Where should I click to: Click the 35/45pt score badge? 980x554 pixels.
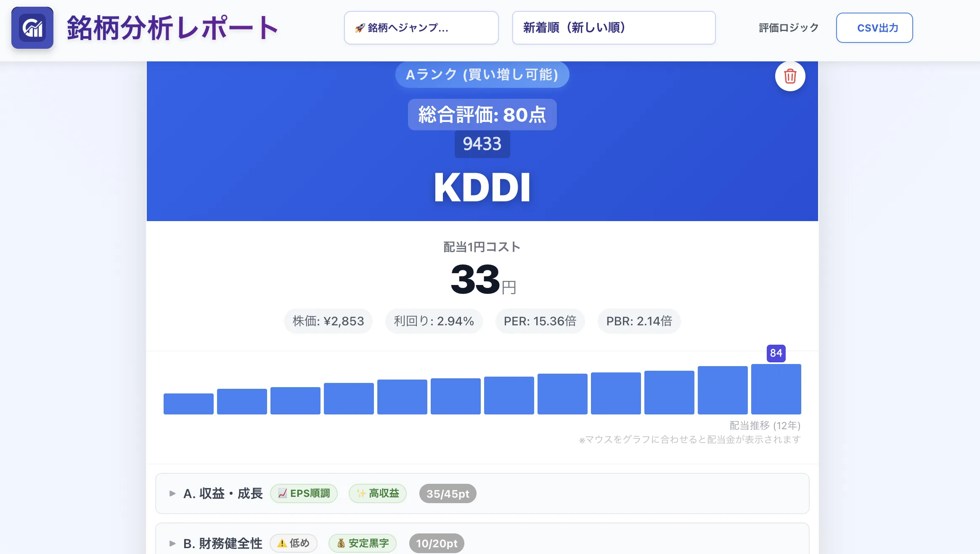(448, 494)
